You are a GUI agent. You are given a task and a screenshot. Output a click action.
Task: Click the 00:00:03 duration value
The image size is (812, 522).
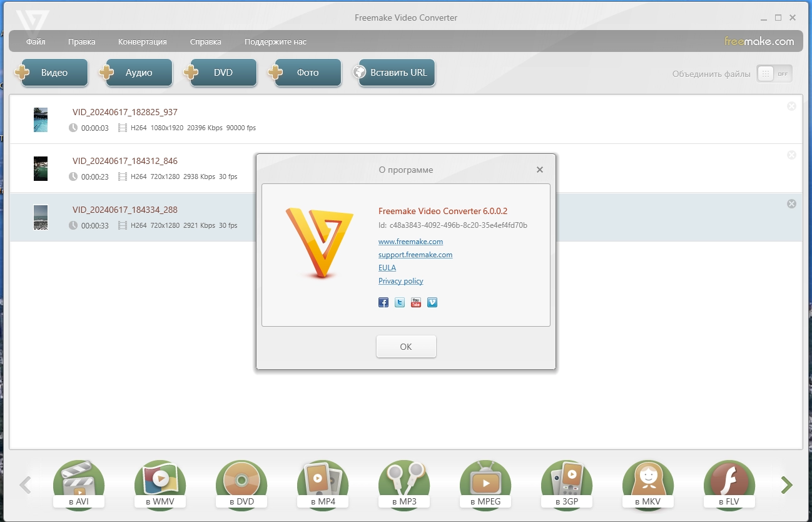[95, 128]
